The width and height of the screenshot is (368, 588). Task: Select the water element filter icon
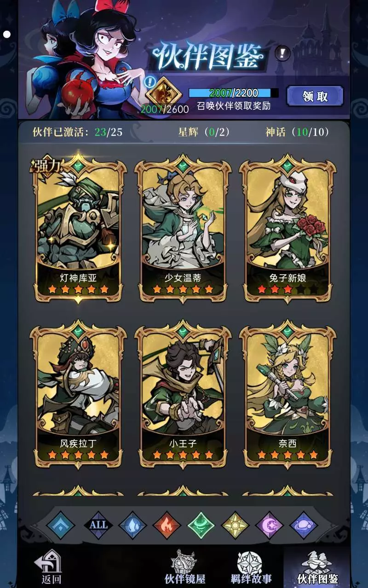(x=132, y=525)
